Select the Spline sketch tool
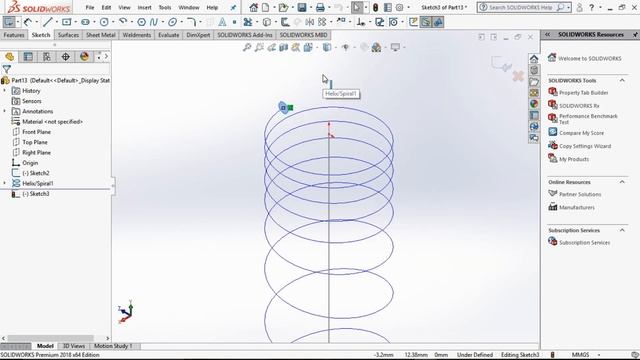Image resolution: width=640 pixels, height=360 pixels. coord(154,22)
